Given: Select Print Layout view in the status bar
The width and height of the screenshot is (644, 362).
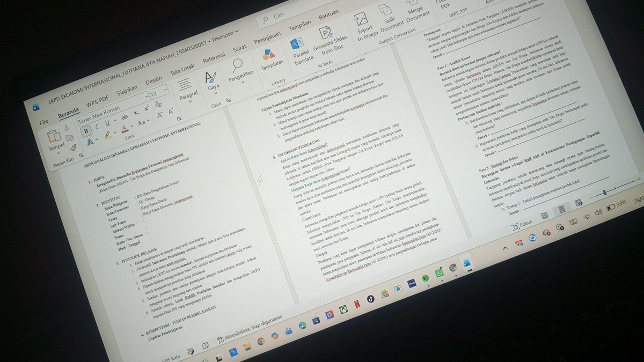Looking at the screenshot, I should coord(562,209).
